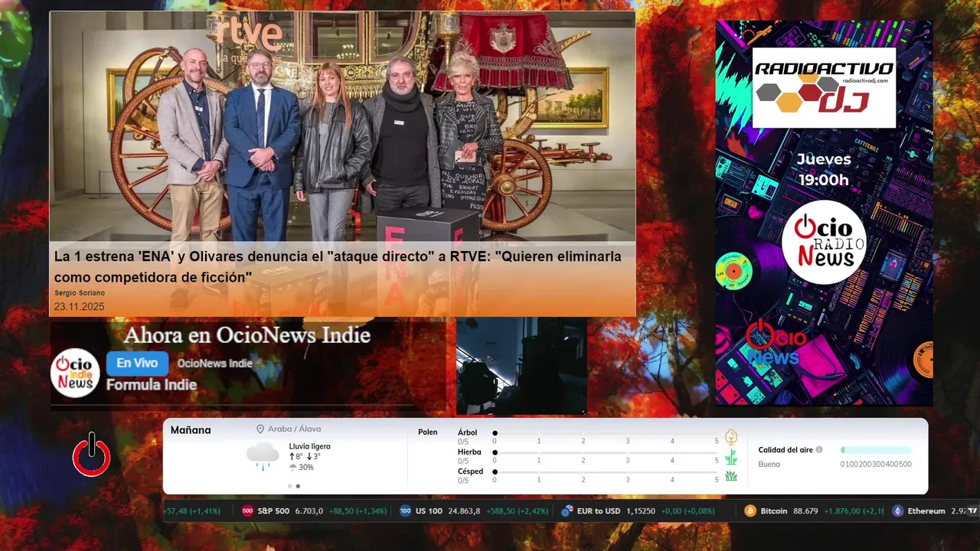
Task: Click the US 100 ticker badge icon
Action: point(405,511)
